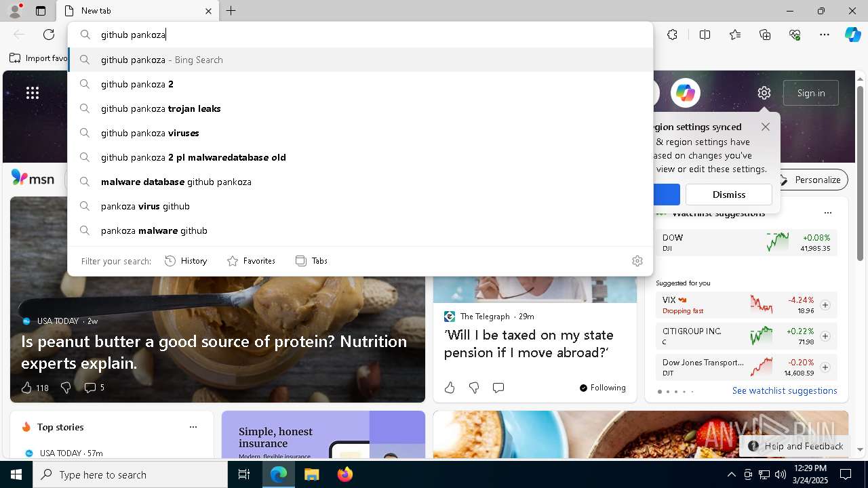The height and width of the screenshot is (488, 868).
Task: Select suggestion github pankoza trojan leaks
Action: pos(361,108)
